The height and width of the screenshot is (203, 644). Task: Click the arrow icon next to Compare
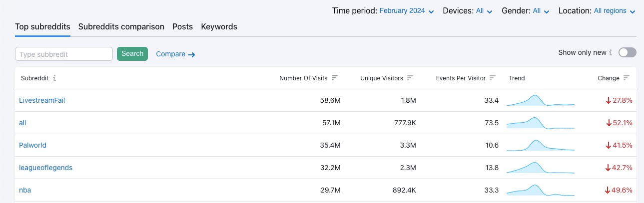coord(191,54)
